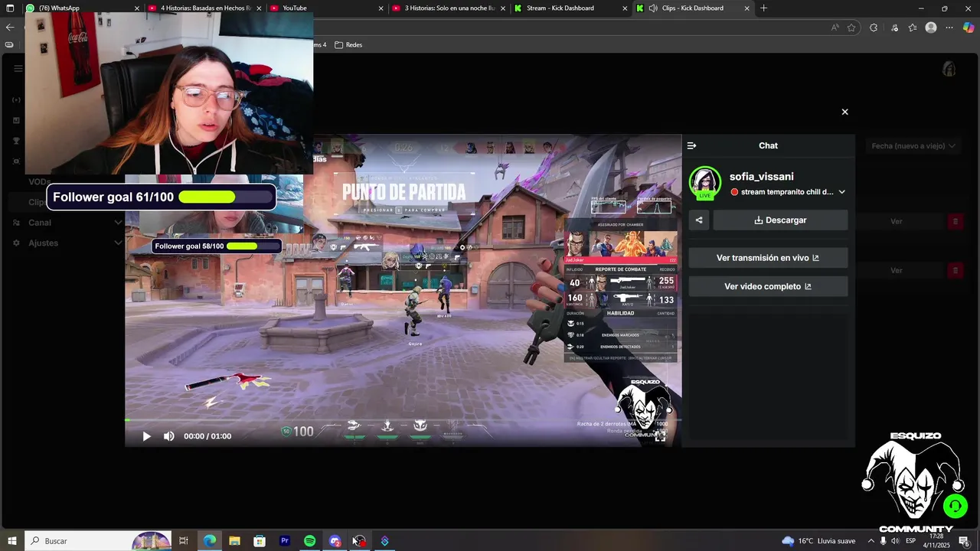Click the Descargar button
The image size is (980, 551).
click(780, 220)
